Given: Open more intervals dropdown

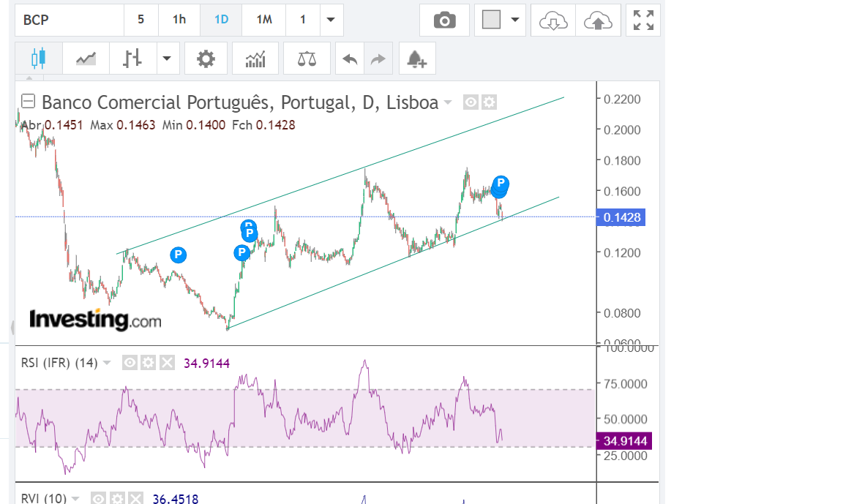Looking at the screenshot, I should point(331,20).
